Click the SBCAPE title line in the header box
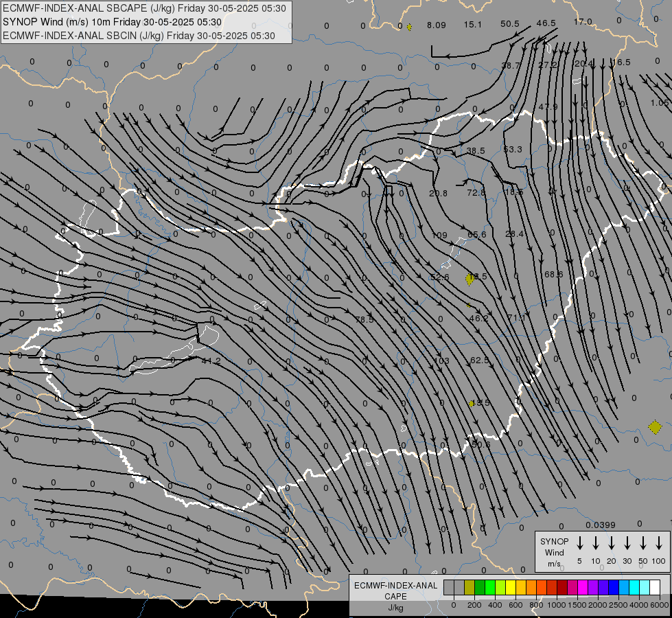This screenshot has width=672, height=618. [x=144, y=8]
